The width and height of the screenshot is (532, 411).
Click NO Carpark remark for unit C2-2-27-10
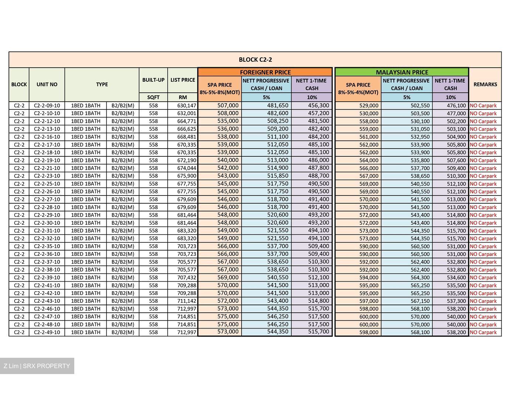(x=483, y=200)
